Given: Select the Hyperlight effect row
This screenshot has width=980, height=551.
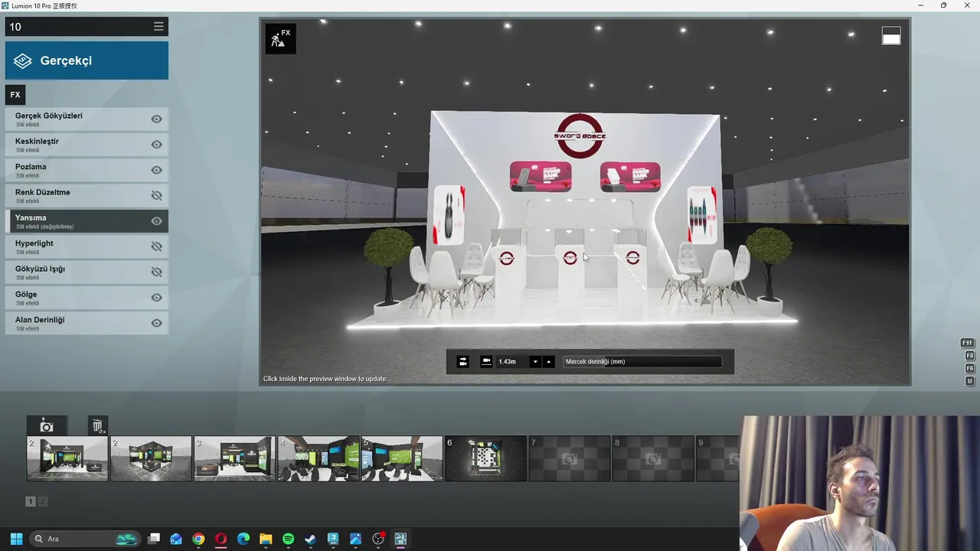Looking at the screenshot, I should click(x=87, y=246).
